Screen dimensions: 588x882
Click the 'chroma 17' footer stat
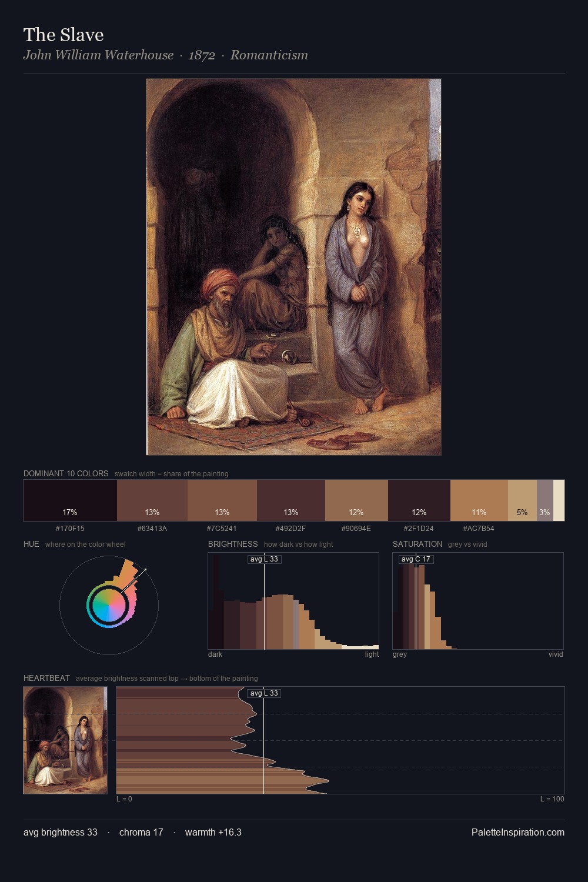141,832
